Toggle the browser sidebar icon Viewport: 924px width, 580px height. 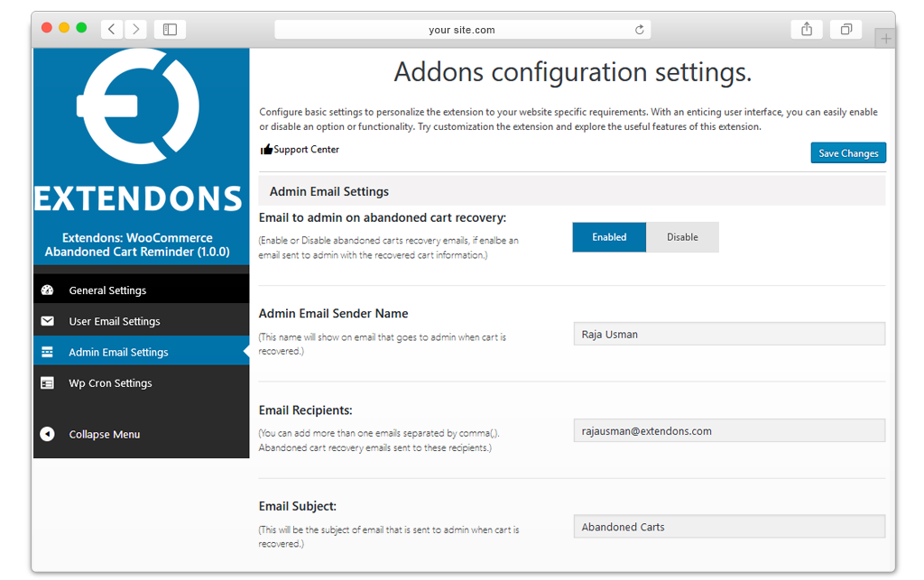pyautogui.click(x=170, y=29)
